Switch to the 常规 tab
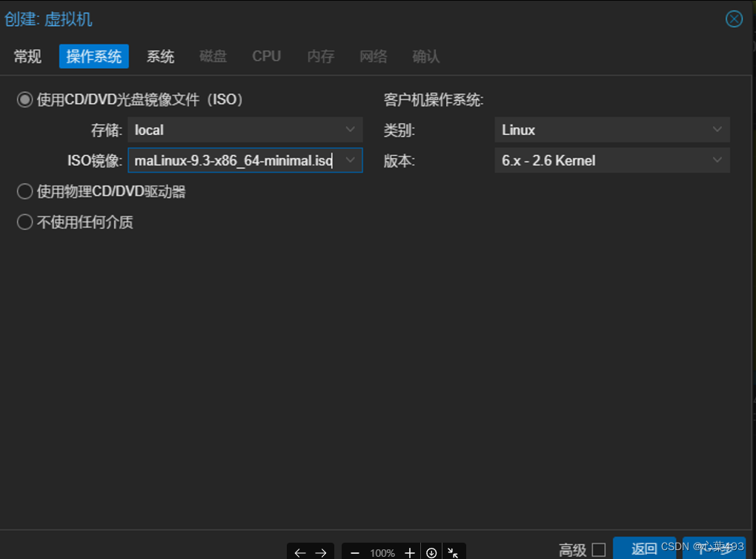Screen dimensions: 756x559 pos(27,56)
